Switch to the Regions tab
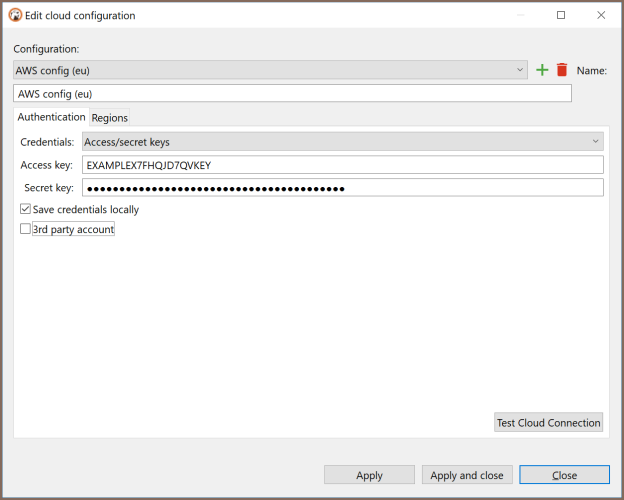The height and width of the screenshot is (500, 624). coord(109,118)
